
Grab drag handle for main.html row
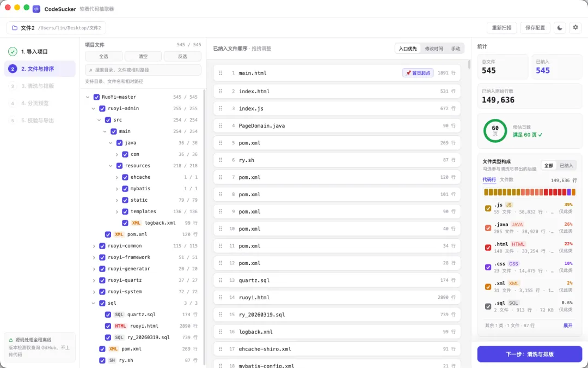tap(220, 73)
